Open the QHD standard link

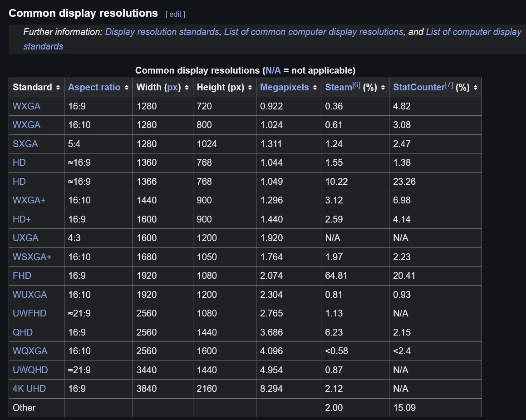(x=23, y=332)
